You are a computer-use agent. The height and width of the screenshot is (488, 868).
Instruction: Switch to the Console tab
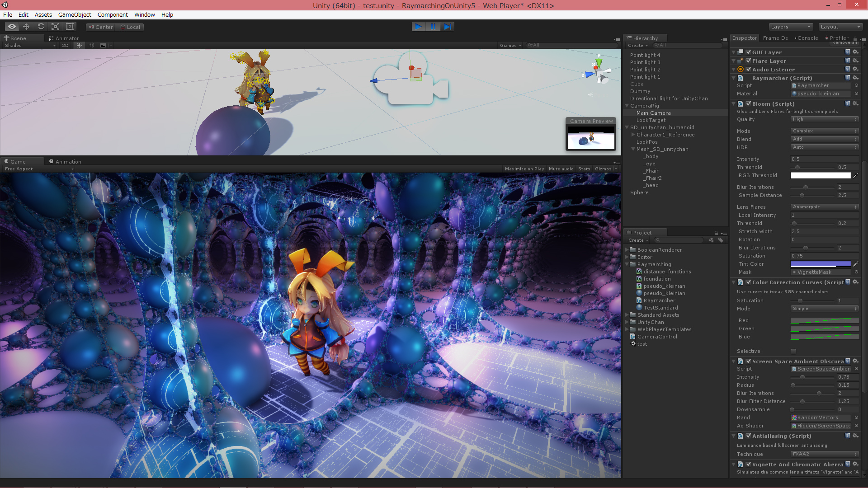click(x=807, y=38)
